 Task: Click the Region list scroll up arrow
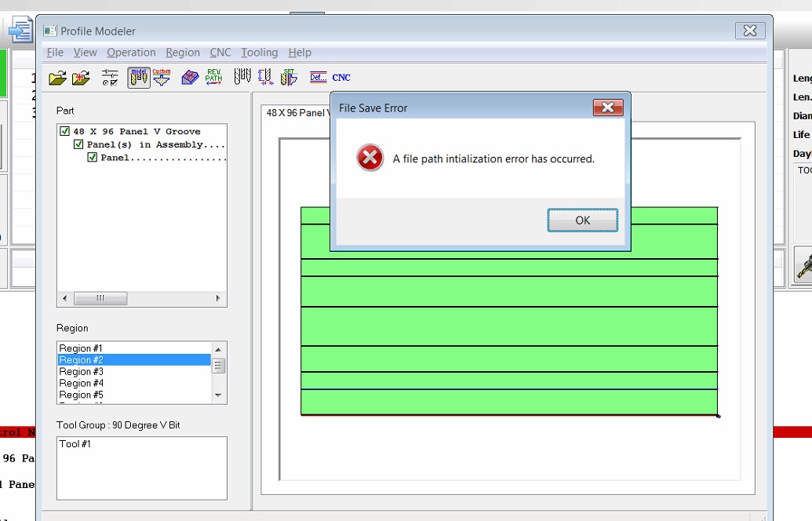coord(218,349)
